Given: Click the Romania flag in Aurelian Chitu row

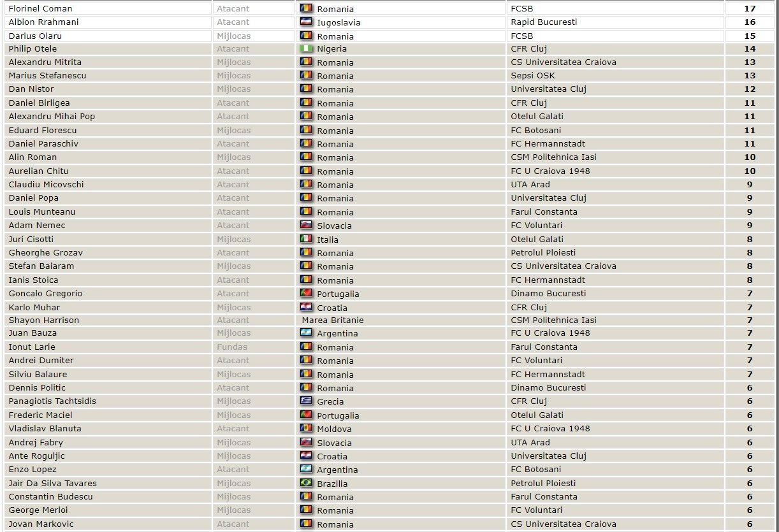Looking at the screenshot, I should [307, 171].
